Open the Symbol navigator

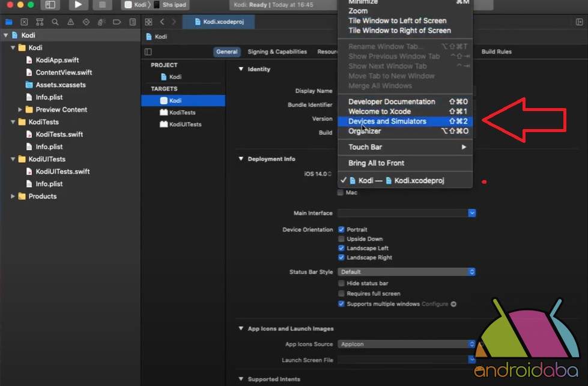tap(40, 22)
